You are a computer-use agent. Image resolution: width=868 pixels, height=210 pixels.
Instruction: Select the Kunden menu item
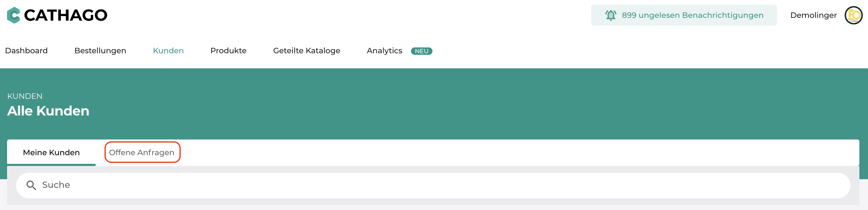[168, 50]
